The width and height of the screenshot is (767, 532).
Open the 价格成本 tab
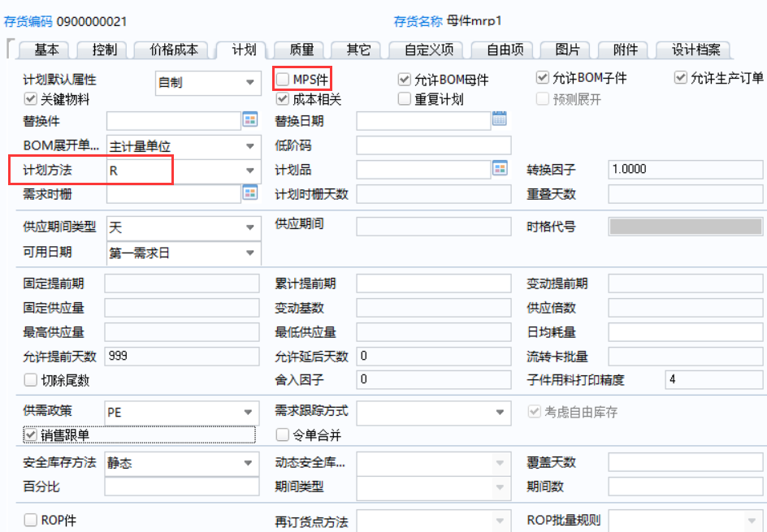(173, 50)
